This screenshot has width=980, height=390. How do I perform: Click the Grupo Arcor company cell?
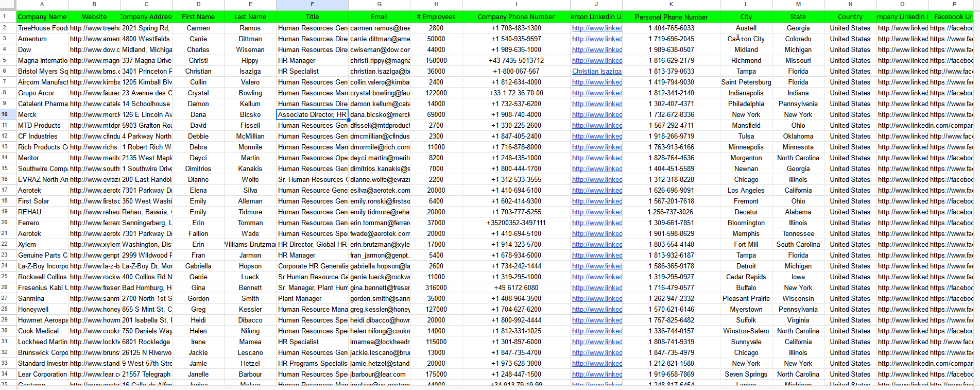(42, 93)
